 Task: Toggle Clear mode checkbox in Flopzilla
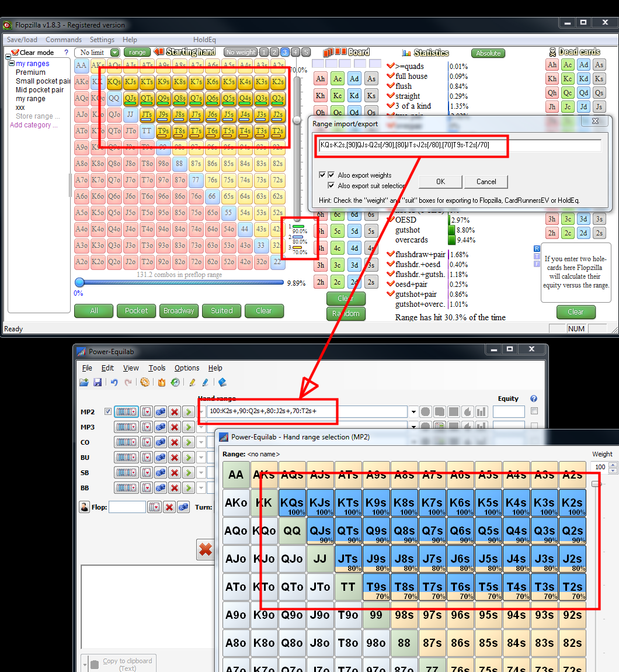(15, 52)
